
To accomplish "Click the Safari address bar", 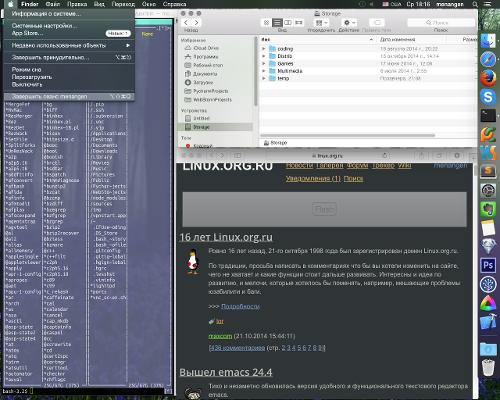I will coord(329,155).
